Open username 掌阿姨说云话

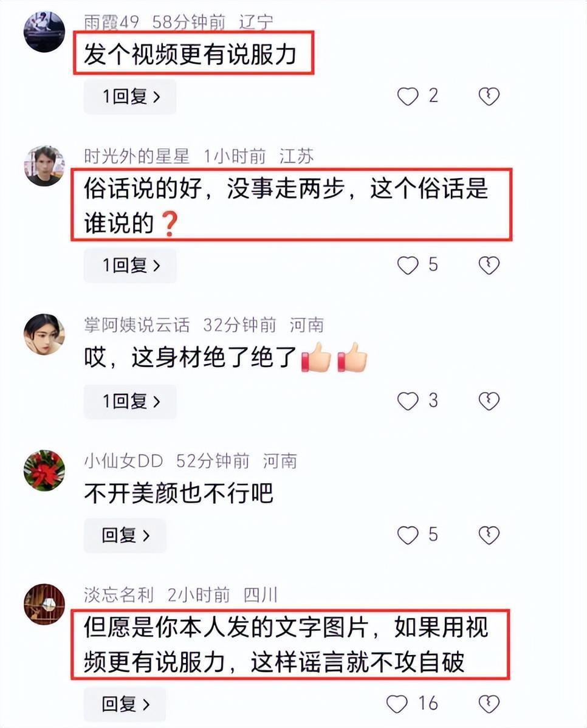137,325
